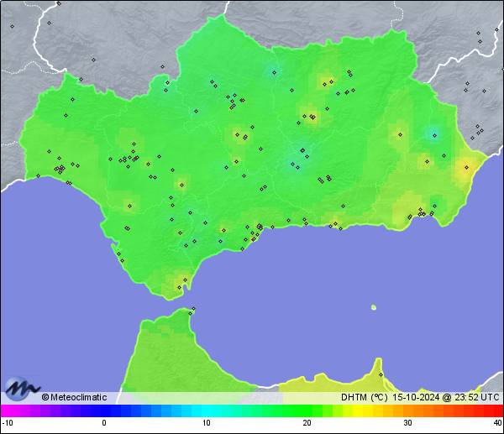Click the 40 label on the temperature scale
Viewport: 504px width, 434px height.
point(498,423)
